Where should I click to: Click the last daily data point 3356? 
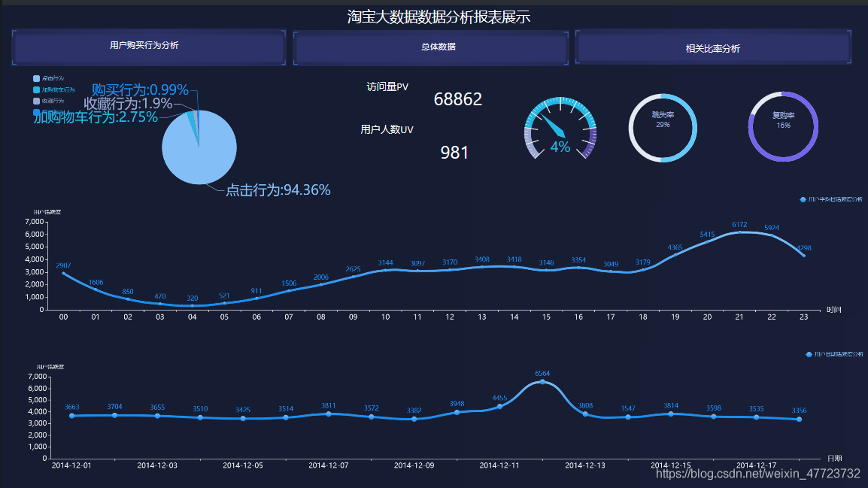point(800,420)
